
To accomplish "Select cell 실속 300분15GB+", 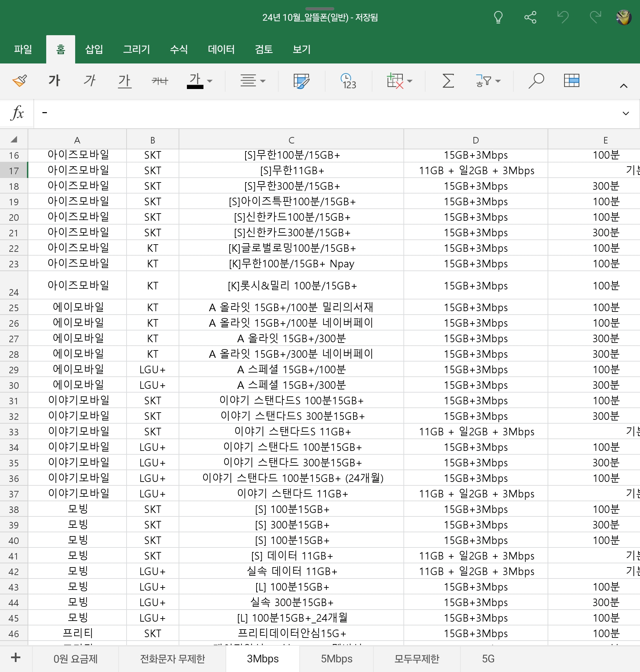I will click(291, 602).
